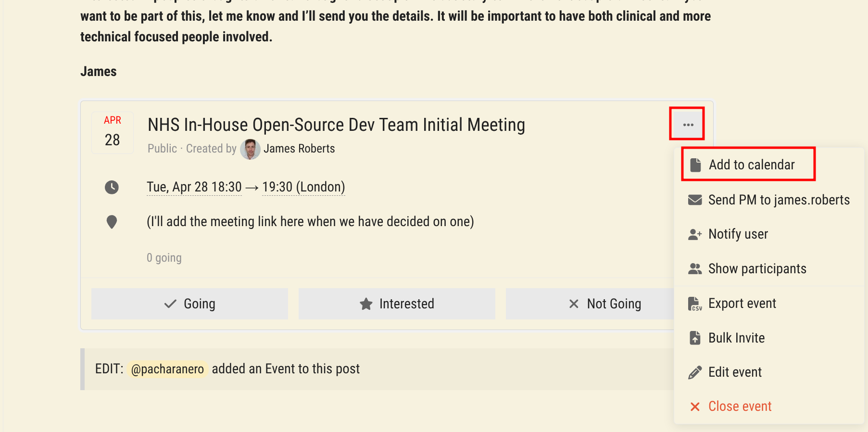This screenshot has width=868, height=432.
Task: Click Notify user option
Action: coord(738,234)
